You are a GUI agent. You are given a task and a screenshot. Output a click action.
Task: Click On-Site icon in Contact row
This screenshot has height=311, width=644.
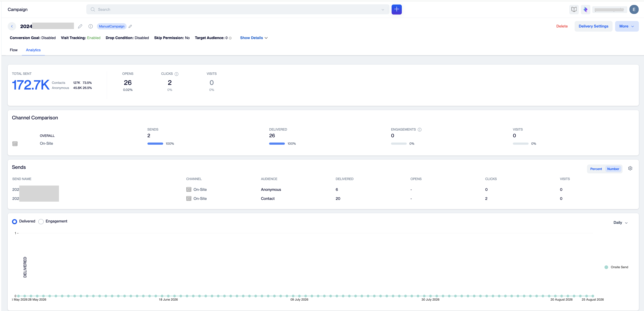coord(189,198)
